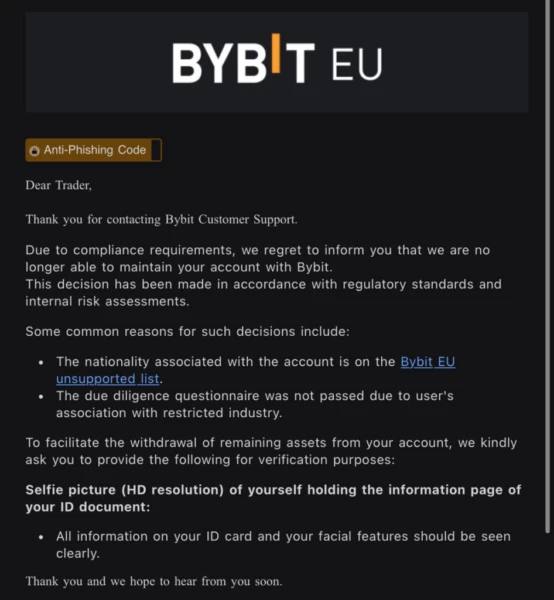Click the vertical scrollbar on the right edge
Image resolution: width=554 pixels, height=600 pixels.
coord(547,266)
